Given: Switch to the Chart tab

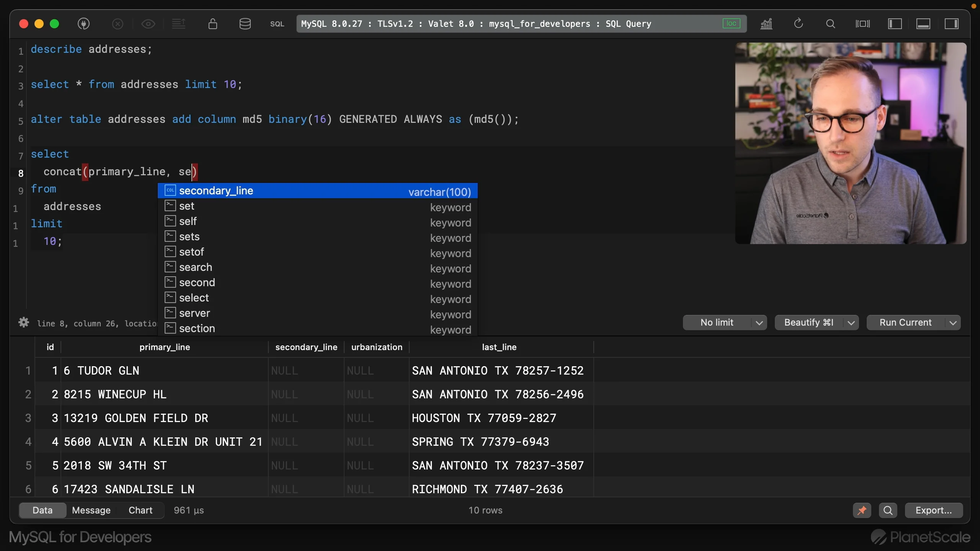Looking at the screenshot, I should (x=140, y=510).
